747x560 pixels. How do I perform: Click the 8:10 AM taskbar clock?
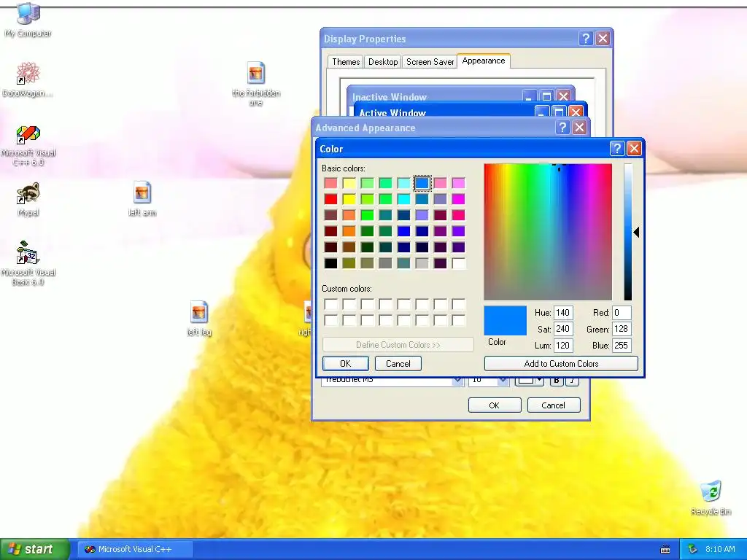click(720, 549)
